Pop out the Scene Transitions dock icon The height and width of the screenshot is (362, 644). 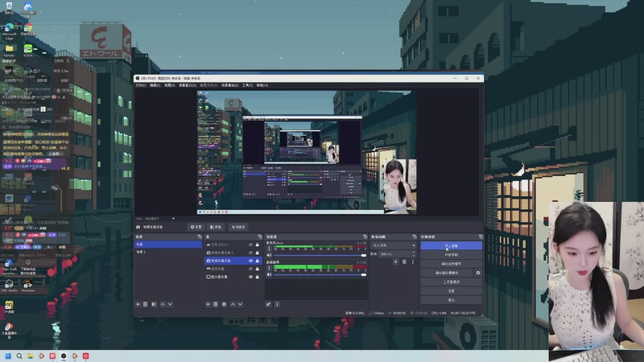point(415,237)
